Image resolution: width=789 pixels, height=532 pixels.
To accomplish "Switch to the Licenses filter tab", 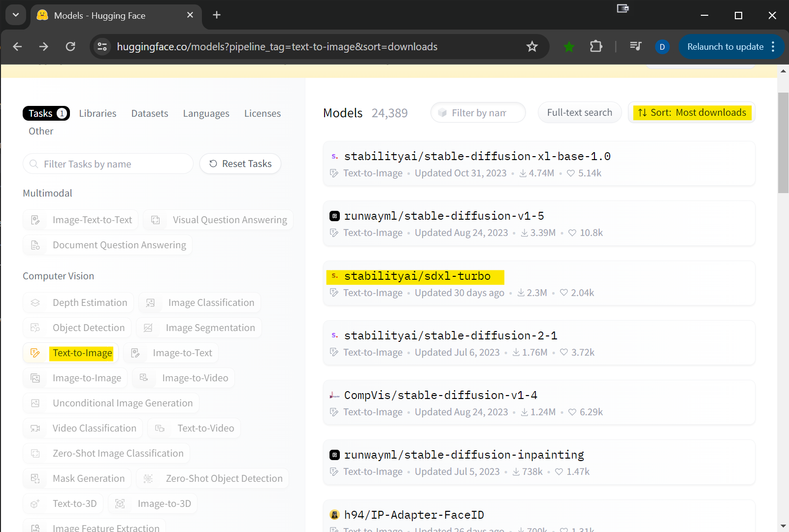I will point(262,113).
